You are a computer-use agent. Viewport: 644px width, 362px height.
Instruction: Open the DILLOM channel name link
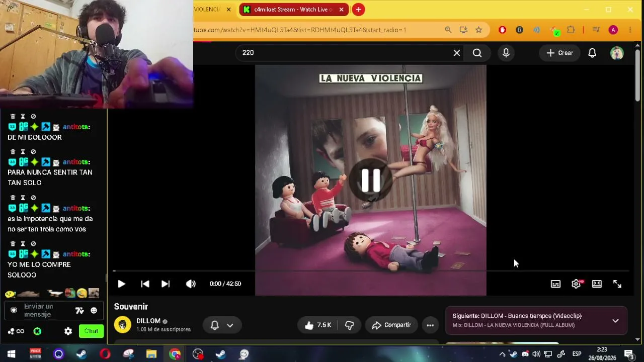click(x=148, y=321)
